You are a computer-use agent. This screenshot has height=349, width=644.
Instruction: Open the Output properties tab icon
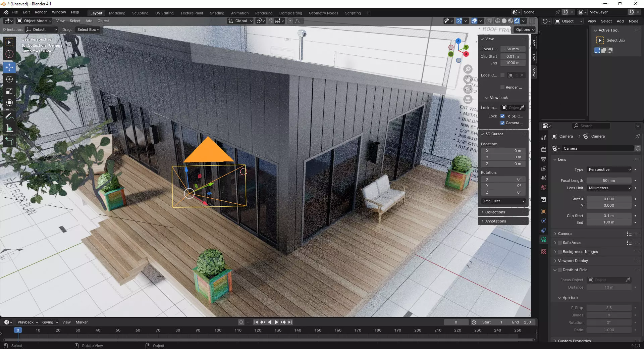544,159
